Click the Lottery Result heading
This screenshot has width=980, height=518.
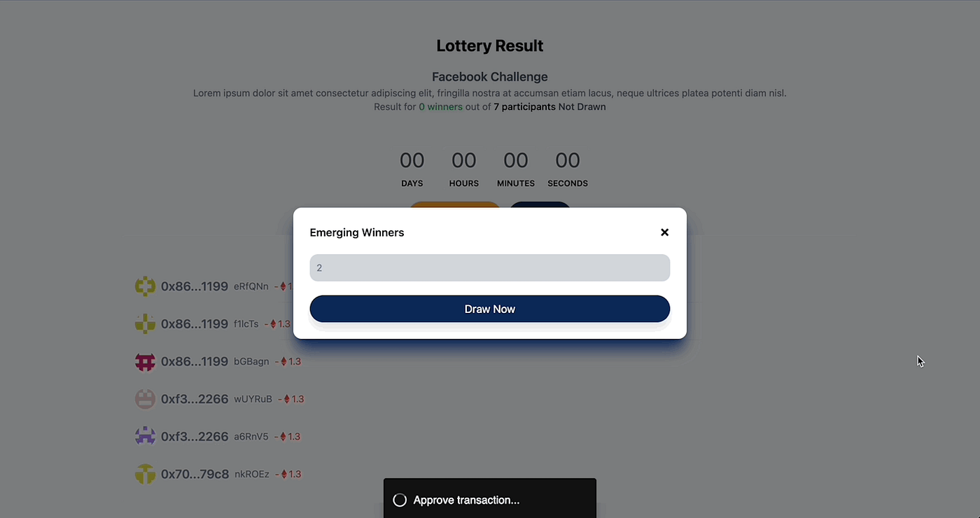point(490,46)
